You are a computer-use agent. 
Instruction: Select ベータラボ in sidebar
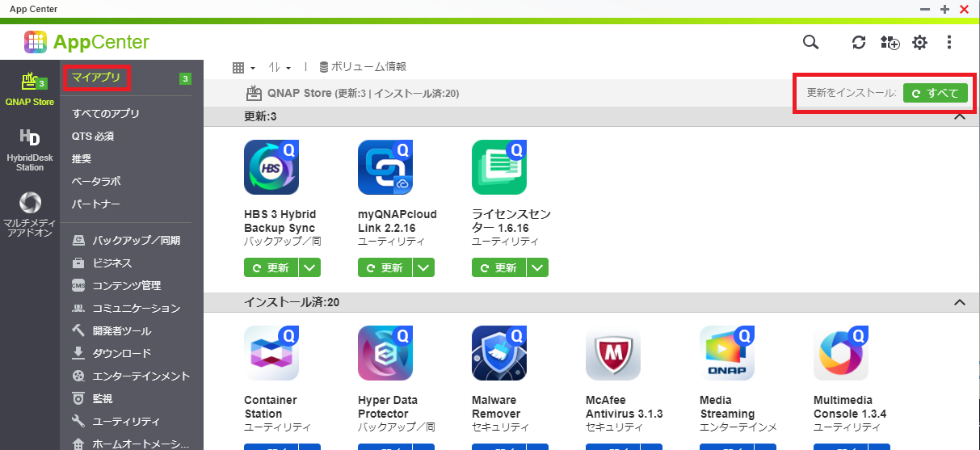(96, 182)
